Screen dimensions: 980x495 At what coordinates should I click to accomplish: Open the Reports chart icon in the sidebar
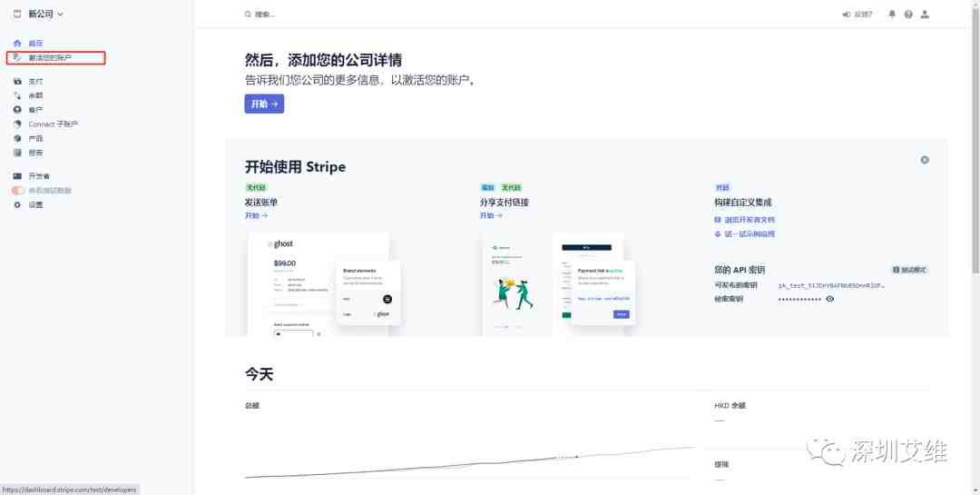pos(17,153)
